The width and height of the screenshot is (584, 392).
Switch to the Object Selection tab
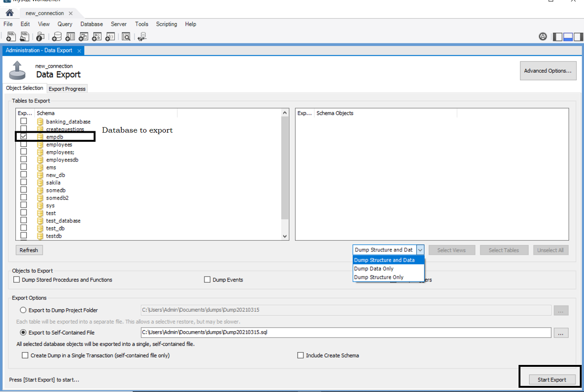[25, 88]
